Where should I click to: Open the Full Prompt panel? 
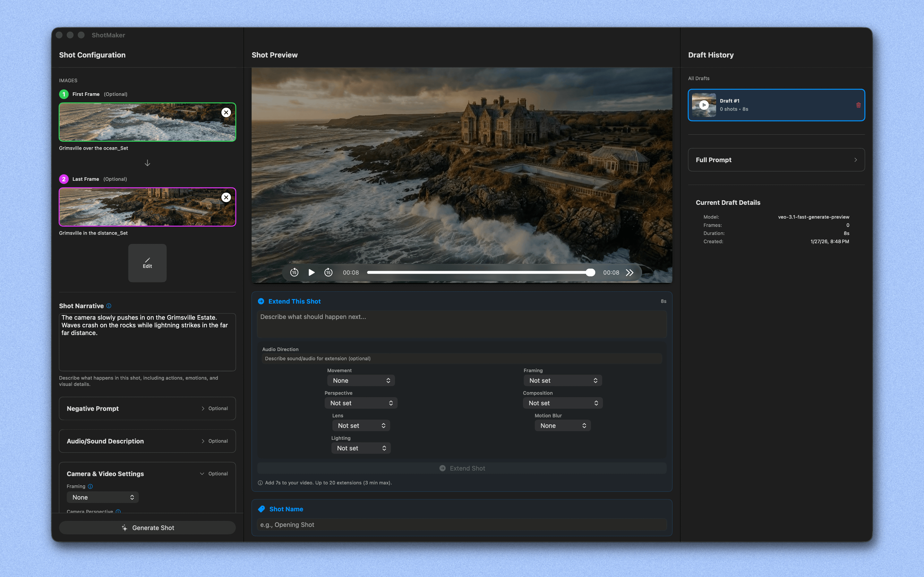click(x=776, y=160)
